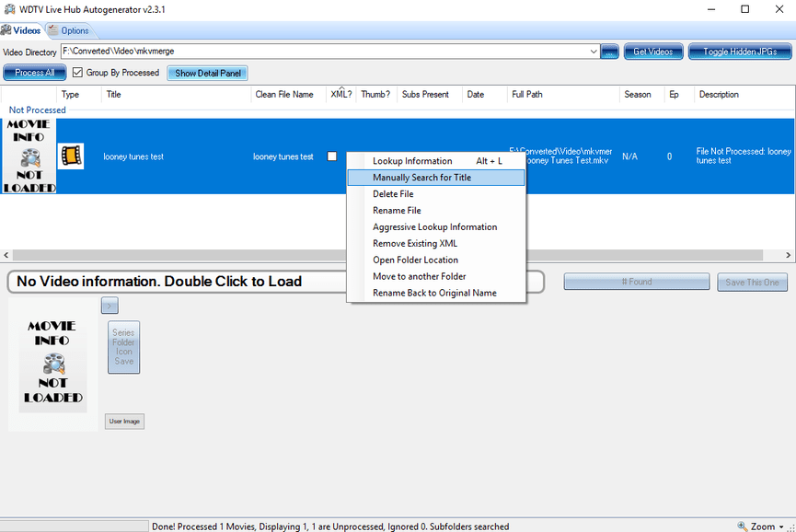Image resolution: width=796 pixels, height=532 pixels.
Task: Click the Save This One button
Action: pos(752,283)
